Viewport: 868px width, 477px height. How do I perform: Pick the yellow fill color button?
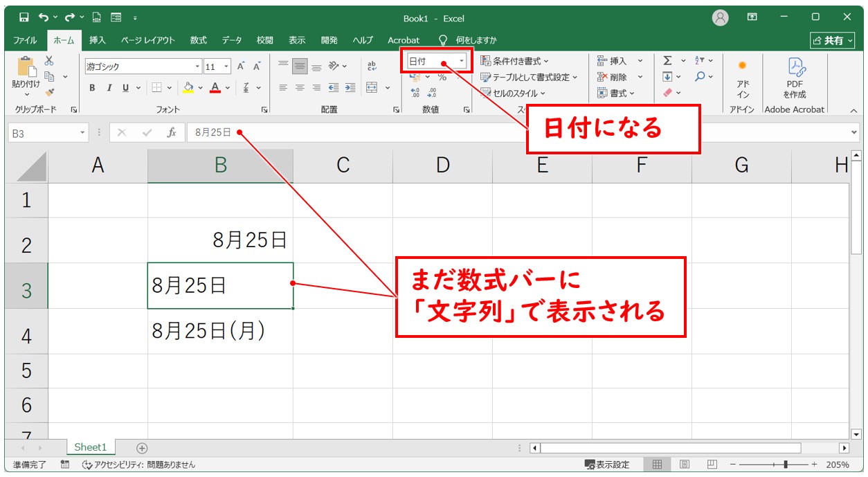188,88
